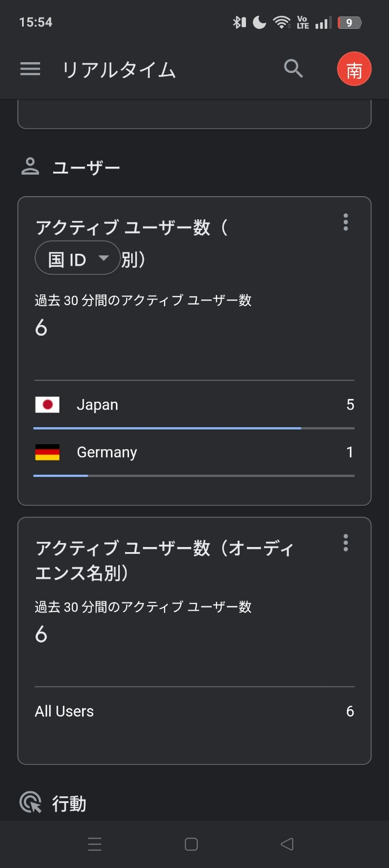This screenshot has height=868, width=389.
Task: Click the ユーザー section person icon
Action: tap(31, 166)
